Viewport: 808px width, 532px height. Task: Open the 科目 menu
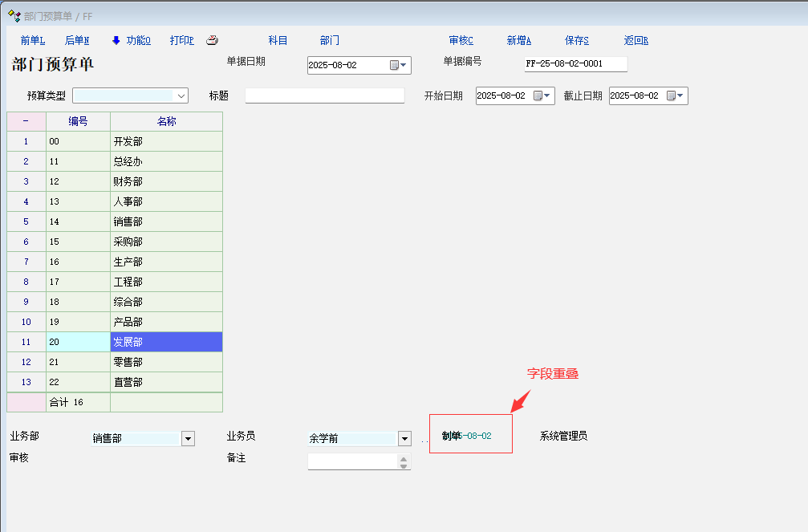pyautogui.click(x=278, y=41)
